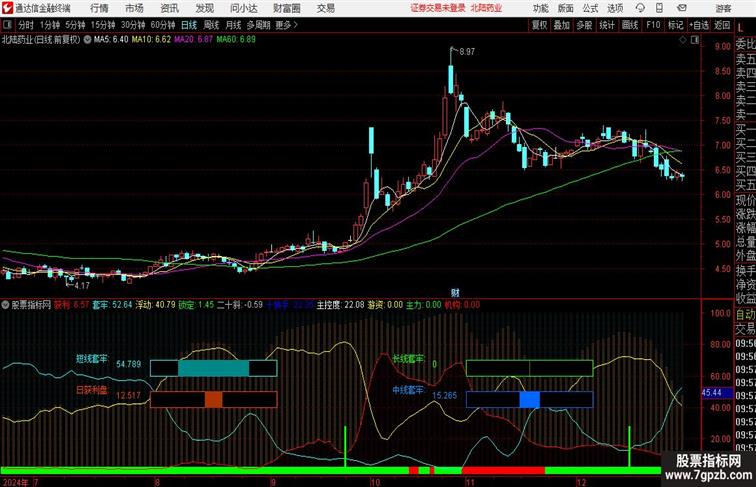Open the 资讯 menu
This screenshot has height=487, width=756.
point(169,8)
